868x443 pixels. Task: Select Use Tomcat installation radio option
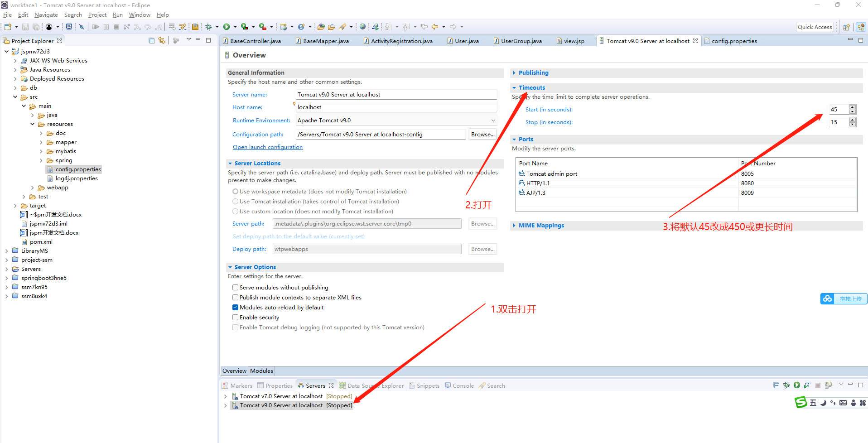(x=235, y=202)
